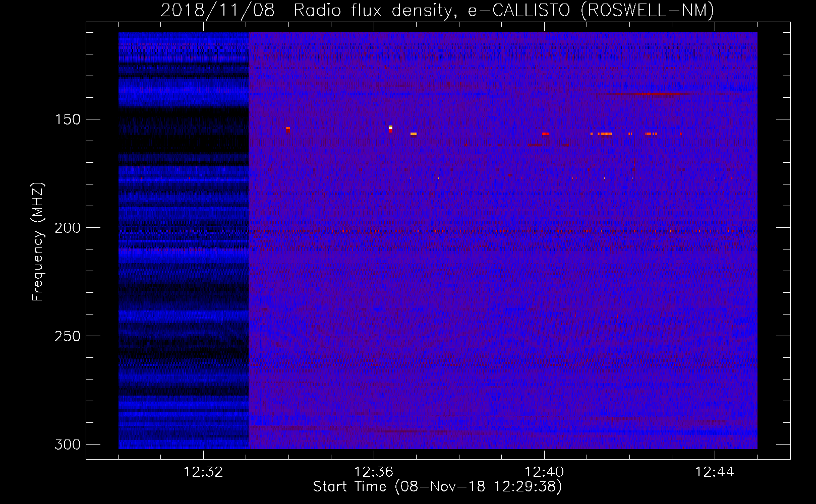Click the 12:36 time tick label
816x504 pixels.
click(374, 472)
